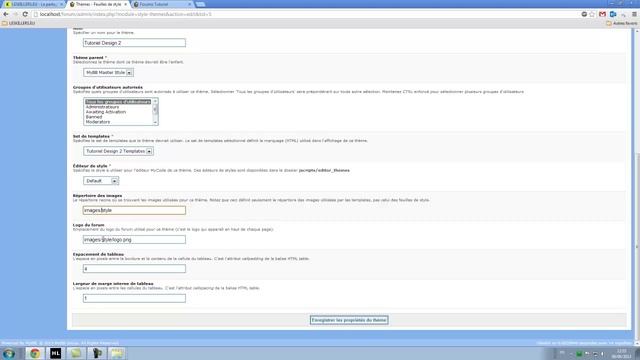Screen dimensions: 640x360
Task: Close the Thèmes - Feuilles de style tab
Action: (x=126, y=4)
